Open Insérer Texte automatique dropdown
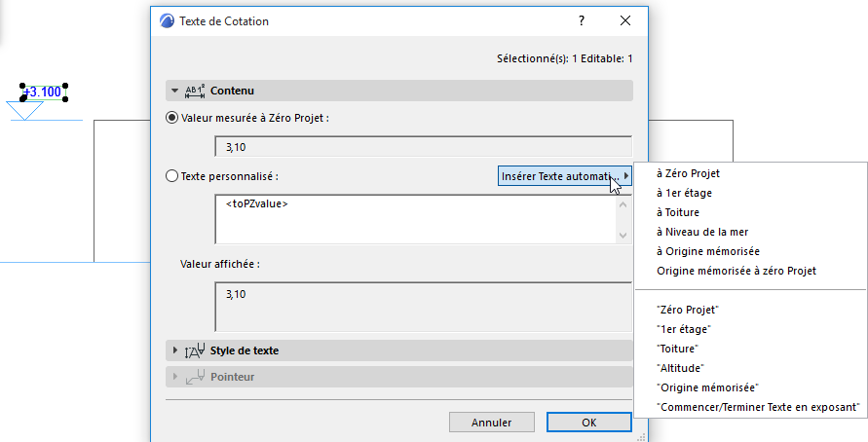Image resolution: width=868 pixels, height=442 pixels. [564, 176]
